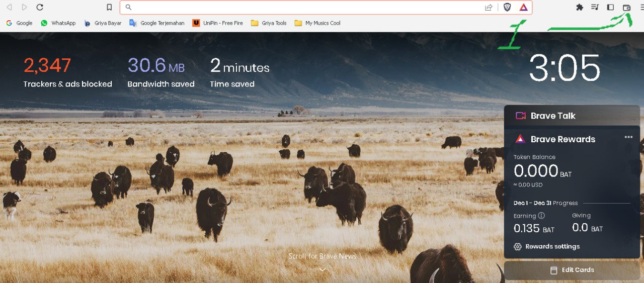
Task: Expand the My Musics Cool bookmark folder
Action: coord(317,23)
